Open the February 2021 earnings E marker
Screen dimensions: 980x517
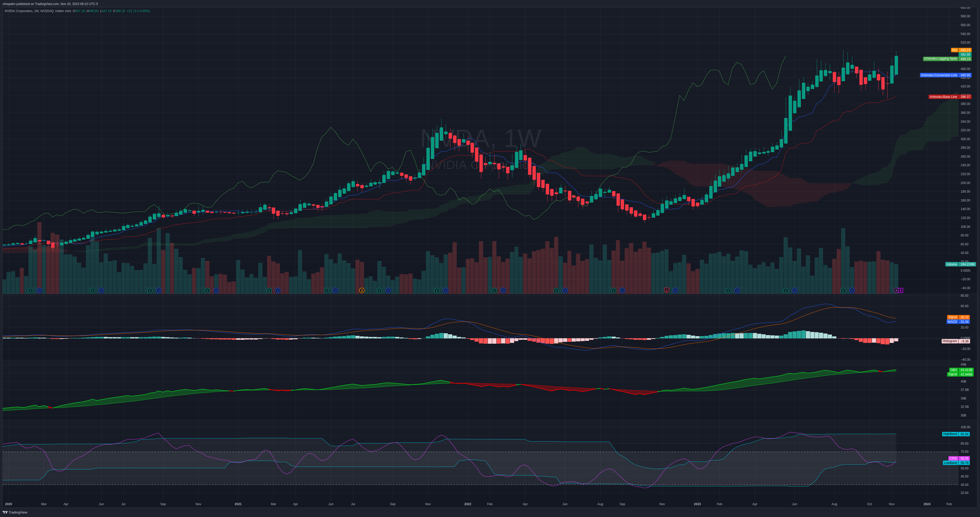click(269, 290)
